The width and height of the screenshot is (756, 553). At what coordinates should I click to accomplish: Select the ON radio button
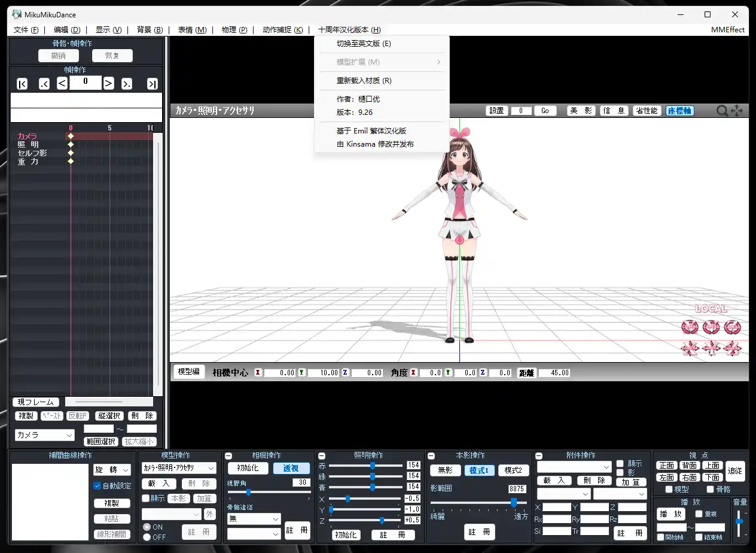[147, 527]
